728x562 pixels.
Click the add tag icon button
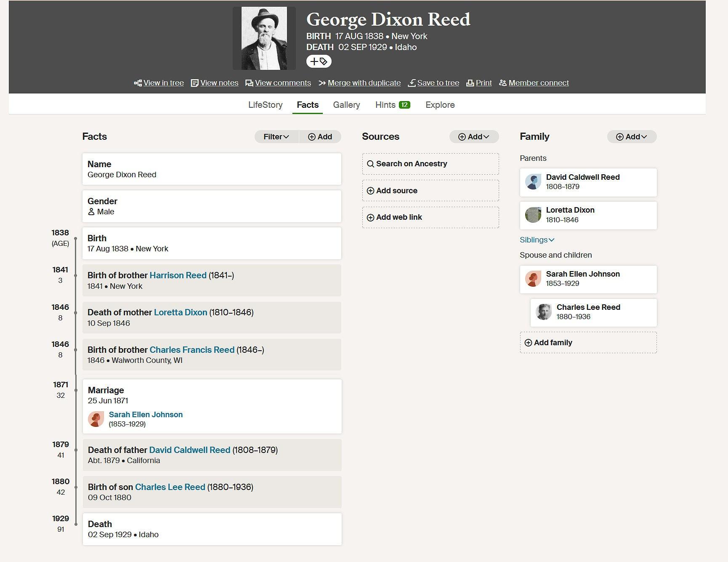click(x=319, y=61)
